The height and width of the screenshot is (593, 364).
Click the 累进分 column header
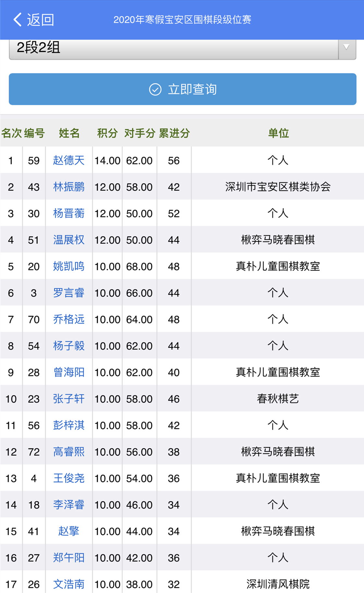pos(174,133)
